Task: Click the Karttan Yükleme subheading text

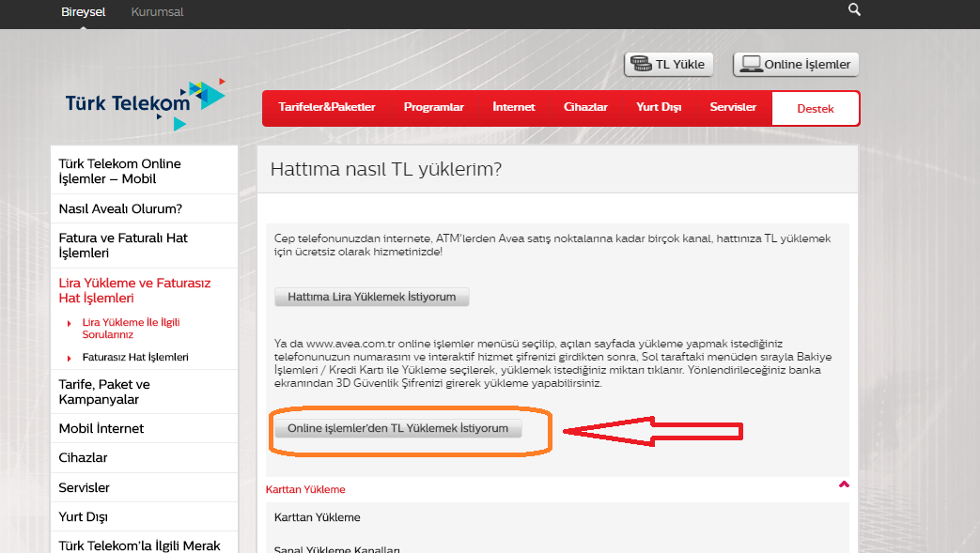Action: (x=317, y=517)
